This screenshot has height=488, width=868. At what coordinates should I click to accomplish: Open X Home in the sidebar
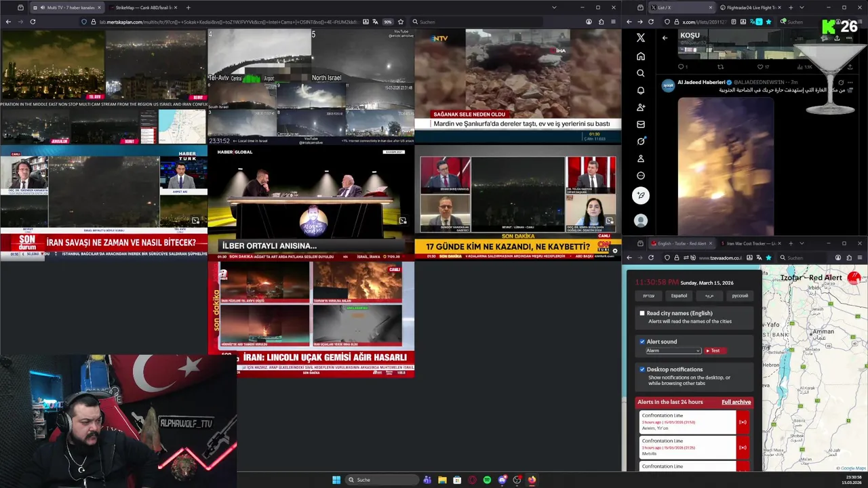[641, 56]
